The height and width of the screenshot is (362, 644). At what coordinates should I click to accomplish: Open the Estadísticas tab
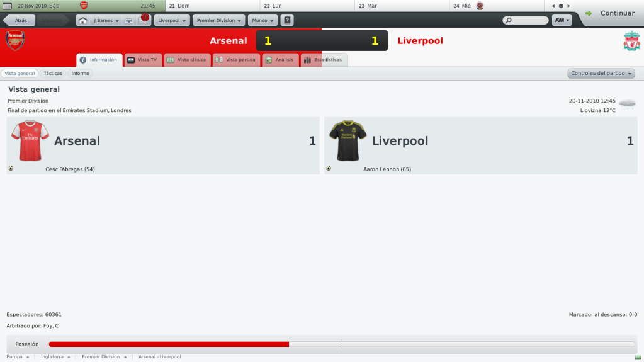(324, 60)
